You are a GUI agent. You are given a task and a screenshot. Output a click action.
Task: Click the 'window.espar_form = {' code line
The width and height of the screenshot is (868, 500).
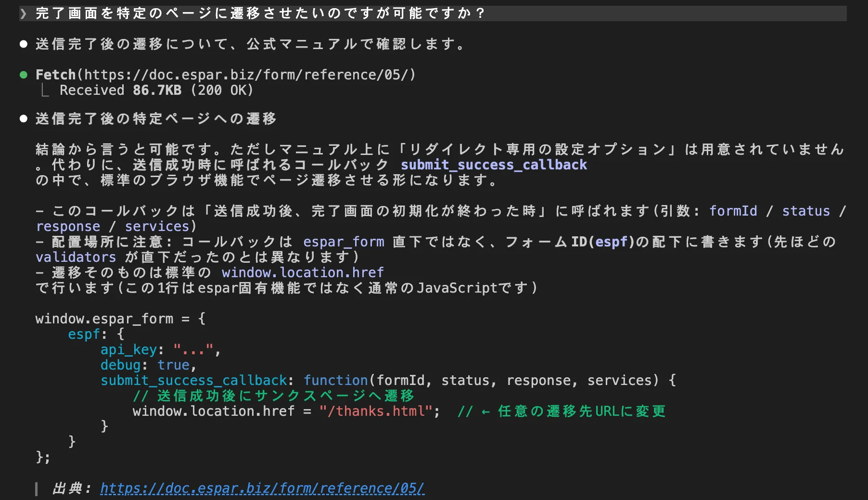pos(120,319)
